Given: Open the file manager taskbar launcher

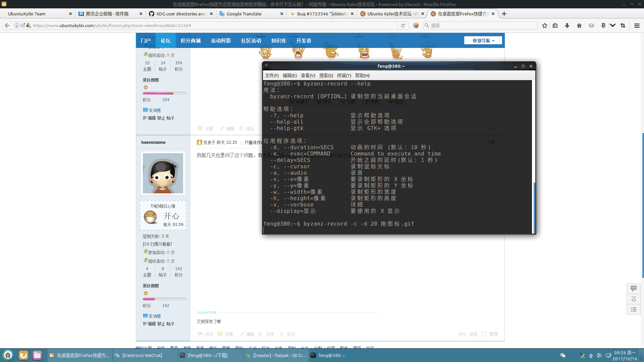Looking at the screenshot, I should [37, 355].
